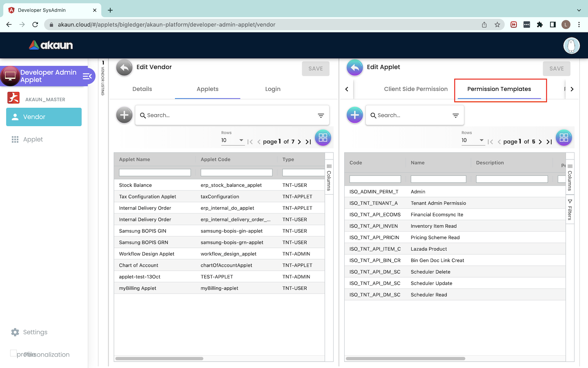Screen dimensions: 588x368
Task: Switch to the Client Side Permission tab
Action: [416, 89]
